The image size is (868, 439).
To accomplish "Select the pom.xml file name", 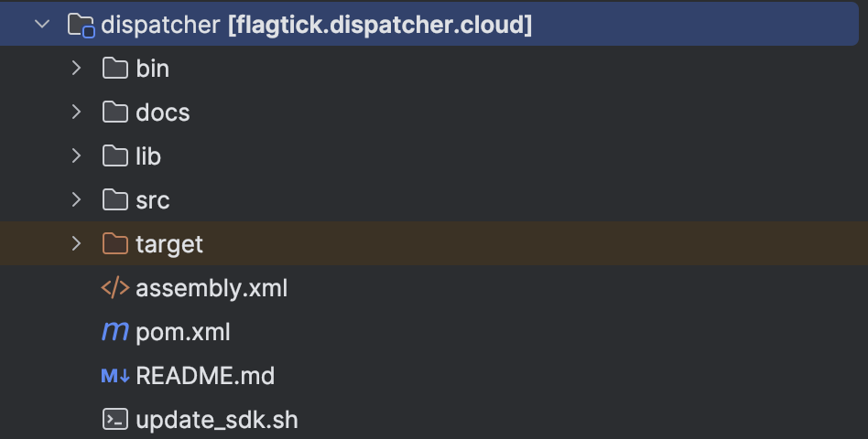I will tap(183, 332).
